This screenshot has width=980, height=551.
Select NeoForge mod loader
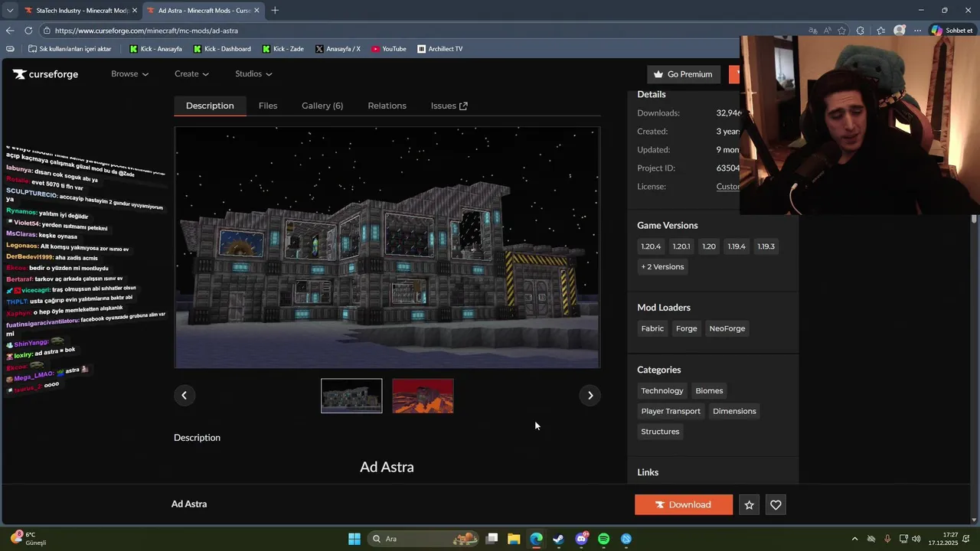point(727,328)
